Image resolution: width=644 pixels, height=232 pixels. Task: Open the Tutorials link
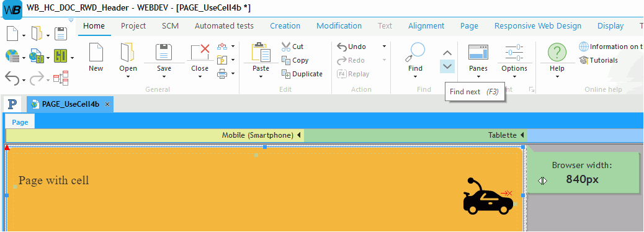(x=599, y=60)
